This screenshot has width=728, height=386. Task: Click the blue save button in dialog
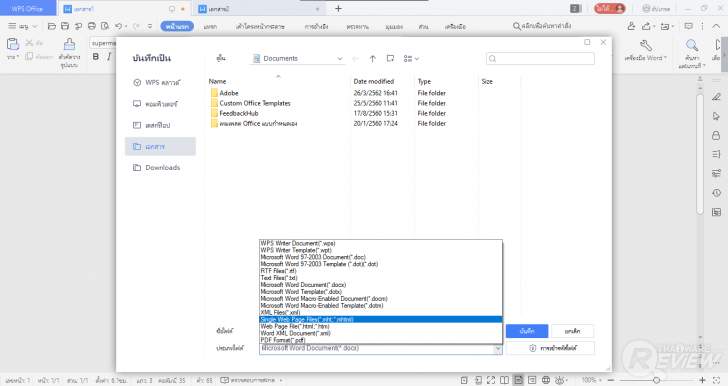pos(527,331)
